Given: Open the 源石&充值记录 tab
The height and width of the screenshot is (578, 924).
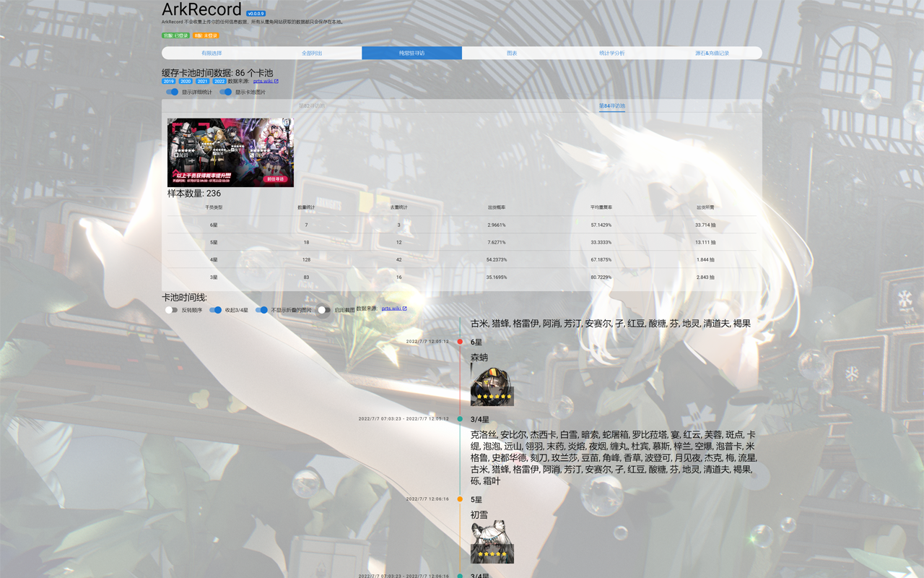Looking at the screenshot, I should pos(712,53).
